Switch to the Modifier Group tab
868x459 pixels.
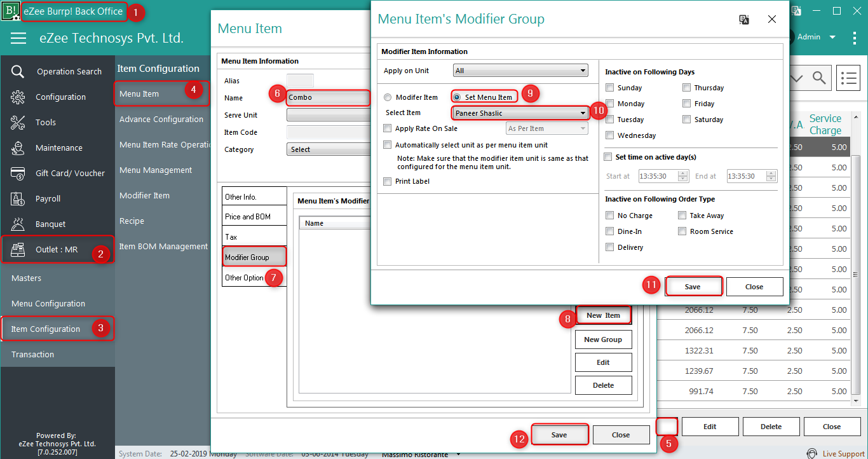pyautogui.click(x=254, y=257)
